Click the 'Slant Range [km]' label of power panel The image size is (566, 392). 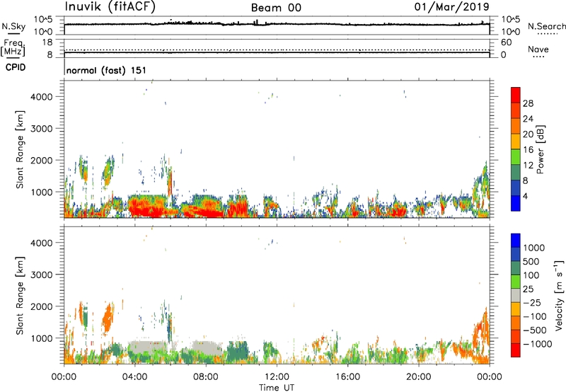click(20, 149)
